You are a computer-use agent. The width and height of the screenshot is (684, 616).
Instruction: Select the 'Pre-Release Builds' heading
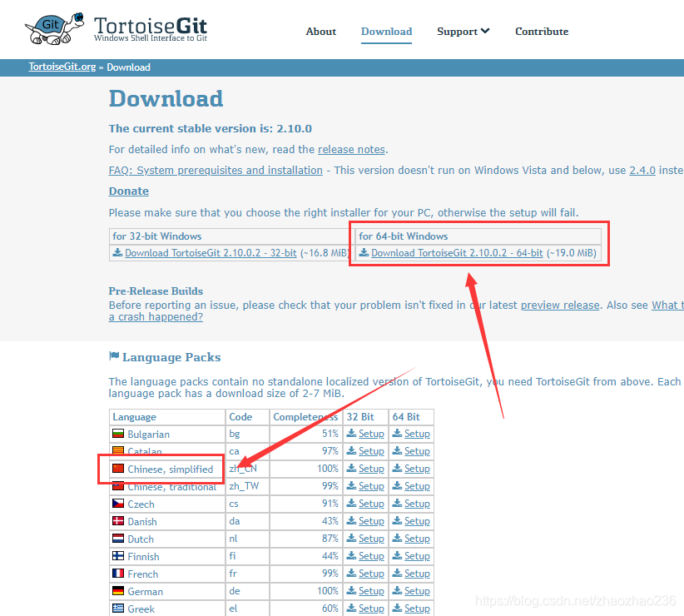[x=156, y=291]
